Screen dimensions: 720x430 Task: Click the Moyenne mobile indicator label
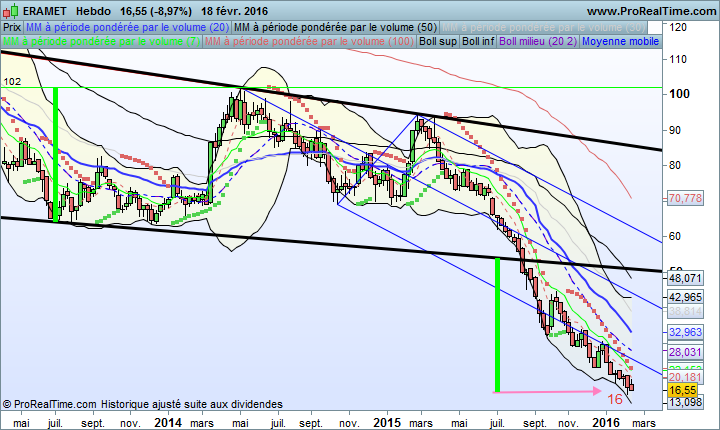coord(620,41)
